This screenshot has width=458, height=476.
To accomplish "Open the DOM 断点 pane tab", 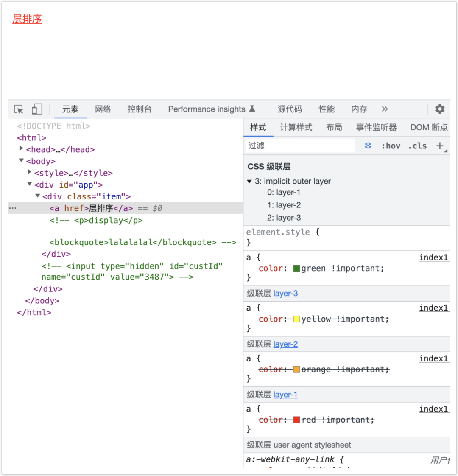I will coord(429,127).
